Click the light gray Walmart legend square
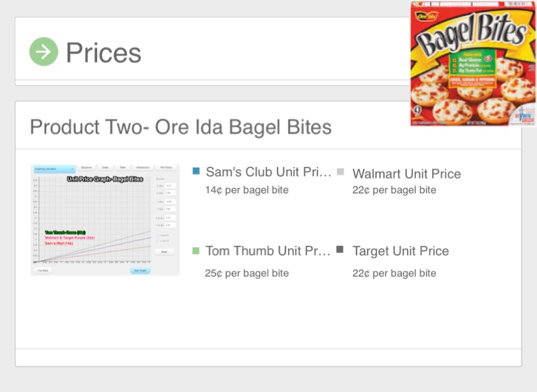 (341, 171)
